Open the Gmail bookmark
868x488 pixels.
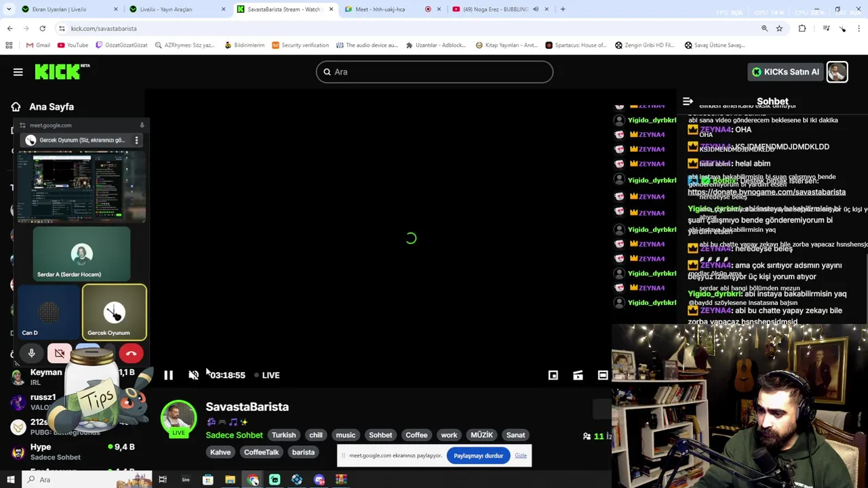[x=38, y=45]
